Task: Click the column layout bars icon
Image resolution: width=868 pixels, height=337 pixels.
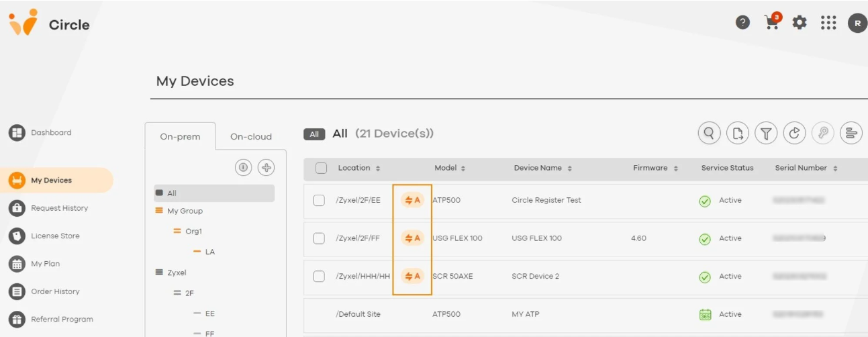Action: (x=851, y=133)
